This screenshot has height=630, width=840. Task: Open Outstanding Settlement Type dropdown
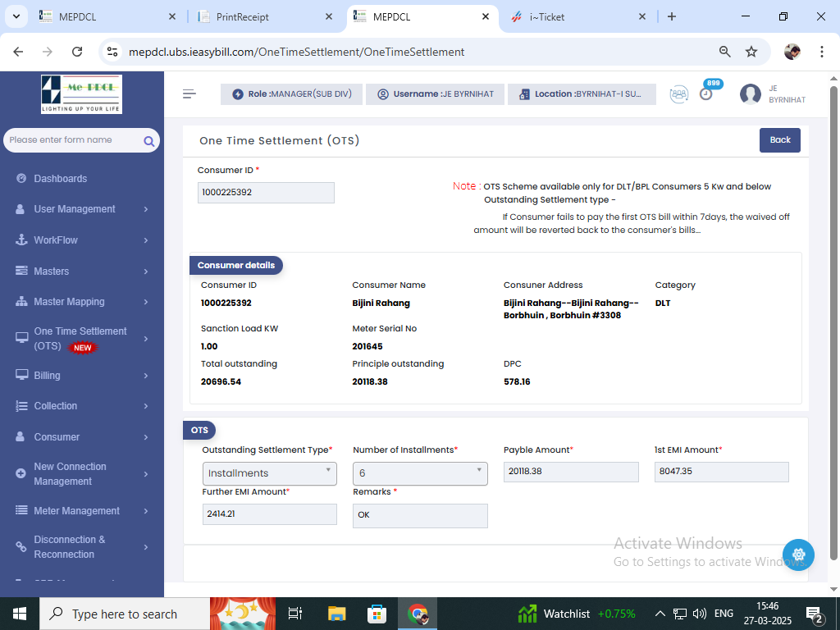[269, 473]
